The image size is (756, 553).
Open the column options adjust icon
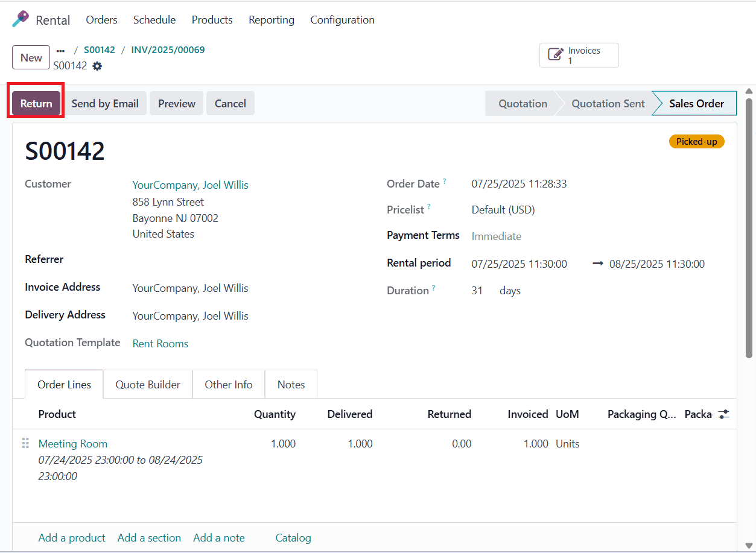click(x=724, y=414)
